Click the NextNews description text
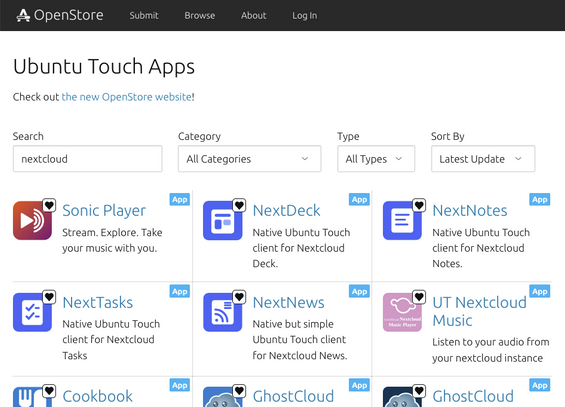The width and height of the screenshot is (565, 407). click(300, 340)
